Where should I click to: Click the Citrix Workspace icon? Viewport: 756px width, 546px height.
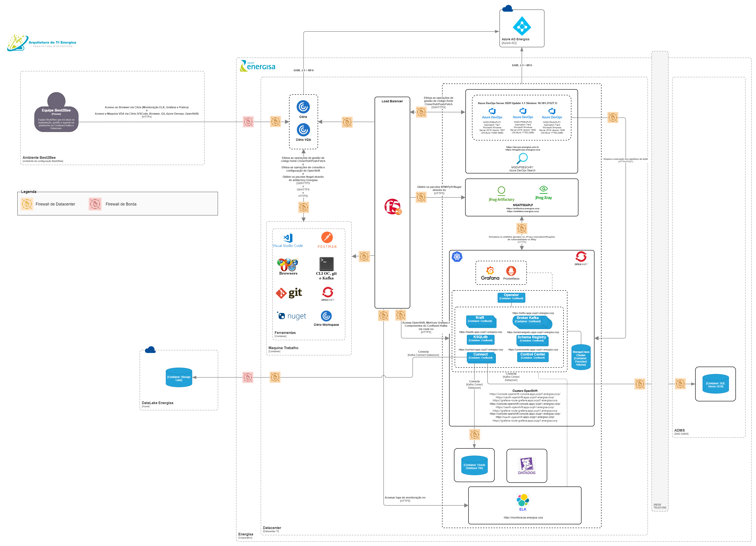point(326,316)
